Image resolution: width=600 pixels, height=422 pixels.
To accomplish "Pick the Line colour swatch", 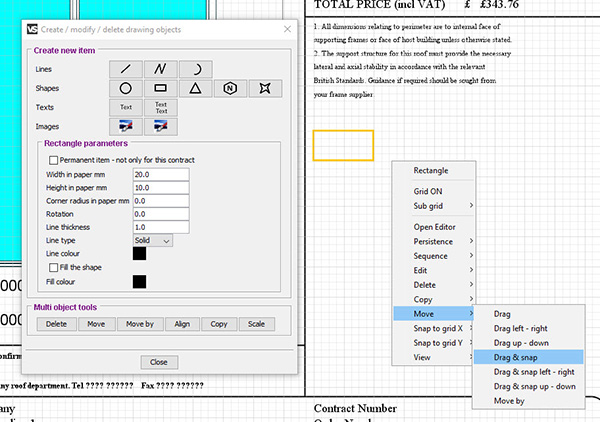I will point(139,254).
